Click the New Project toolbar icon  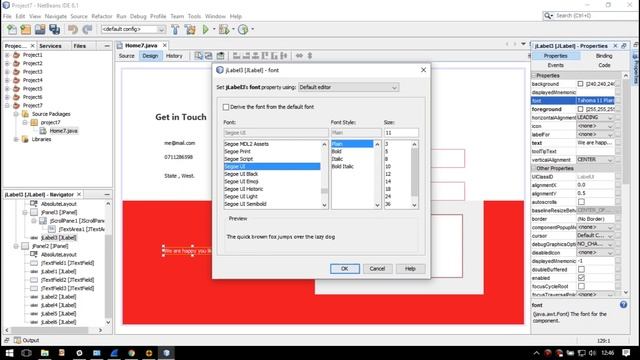[26, 29]
